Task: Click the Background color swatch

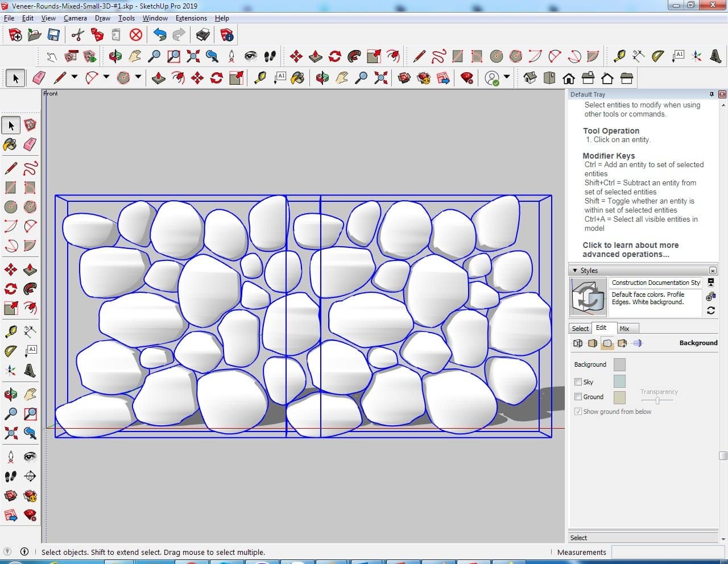Action: [619, 365]
